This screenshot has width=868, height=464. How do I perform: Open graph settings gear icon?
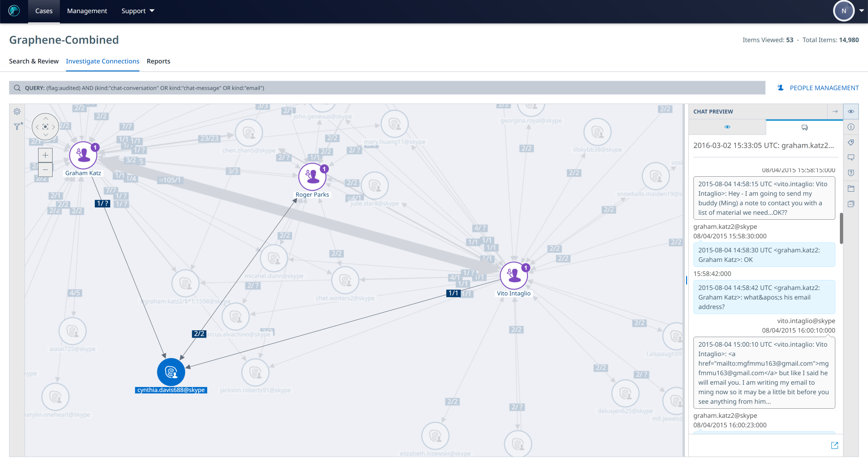point(17,111)
